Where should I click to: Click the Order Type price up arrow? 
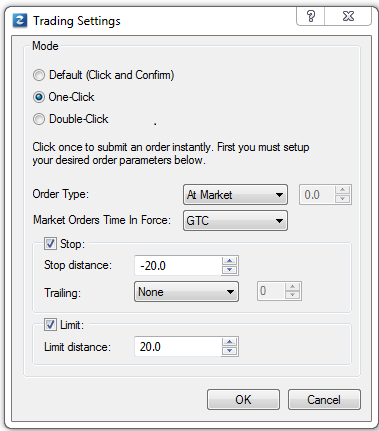pos(342,190)
